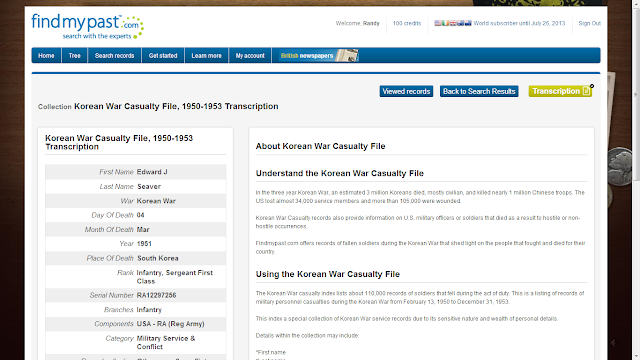Select Year value 1951
The width and height of the screenshot is (640, 360).
(144, 244)
